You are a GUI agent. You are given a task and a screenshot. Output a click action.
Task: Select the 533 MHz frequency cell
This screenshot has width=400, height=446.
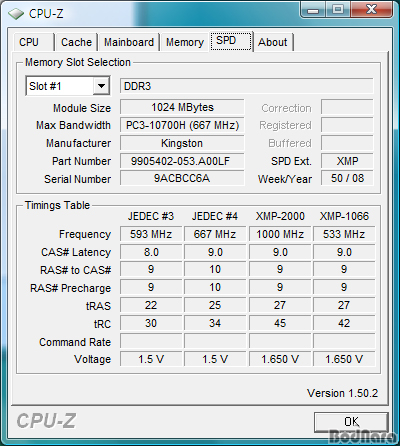pos(344,234)
